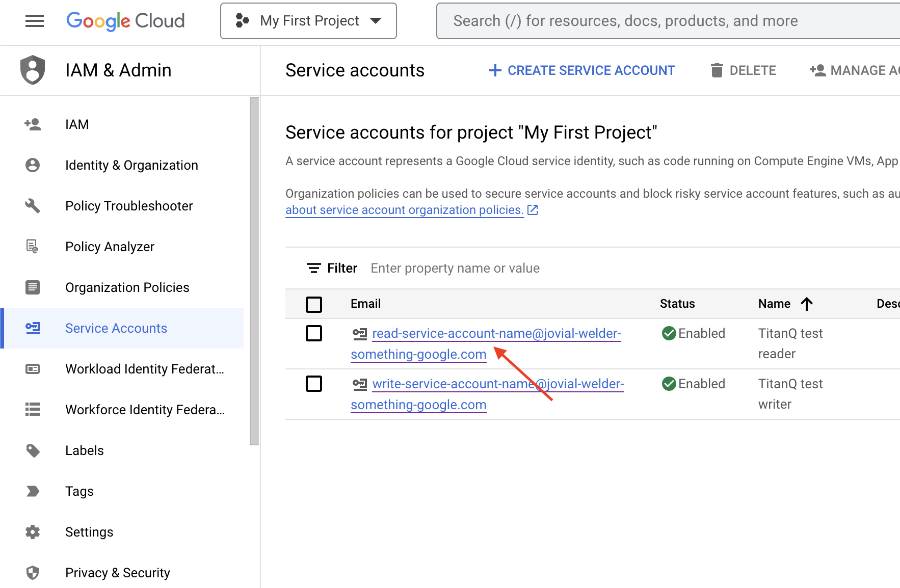
Task: Click the project hexagon icon in selector
Action: tap(242, 21)
